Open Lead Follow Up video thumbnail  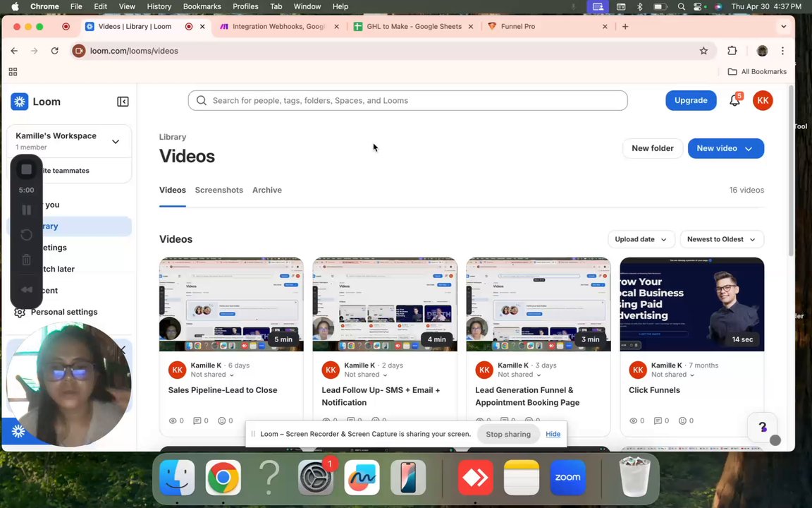[385, 304]
